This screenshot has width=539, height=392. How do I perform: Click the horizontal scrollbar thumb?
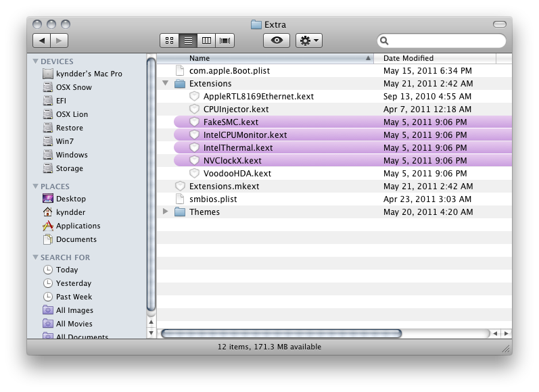tap(281, 333)
